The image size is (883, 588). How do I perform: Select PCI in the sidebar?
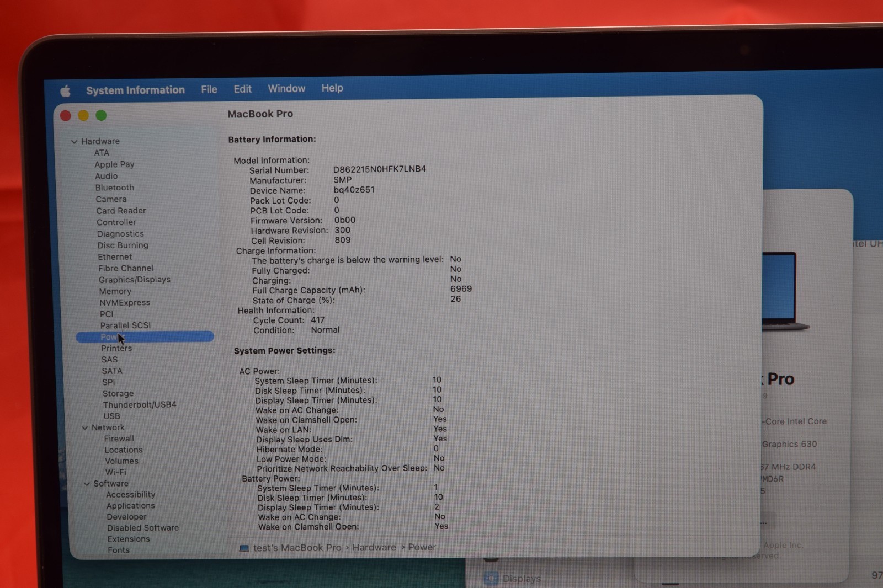click(x=107, y=314)
